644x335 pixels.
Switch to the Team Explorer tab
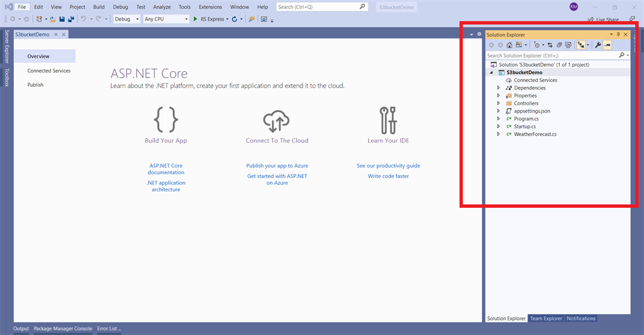pos(546,318)
